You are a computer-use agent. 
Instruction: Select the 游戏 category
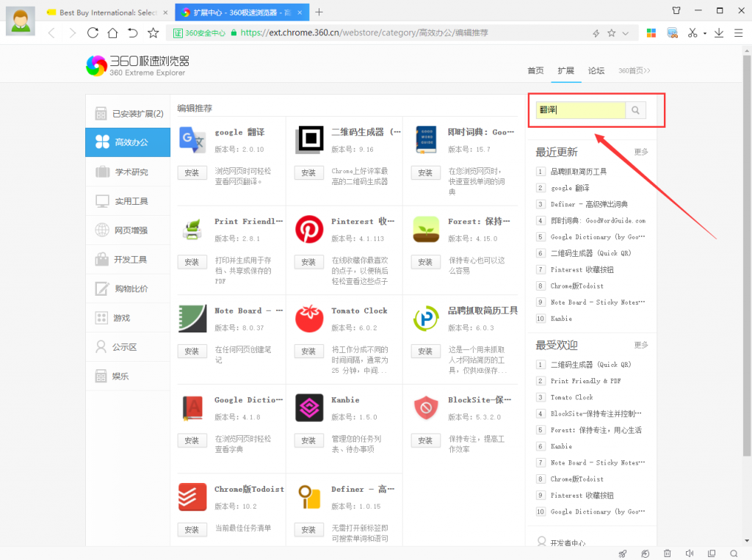pos(128,318)
